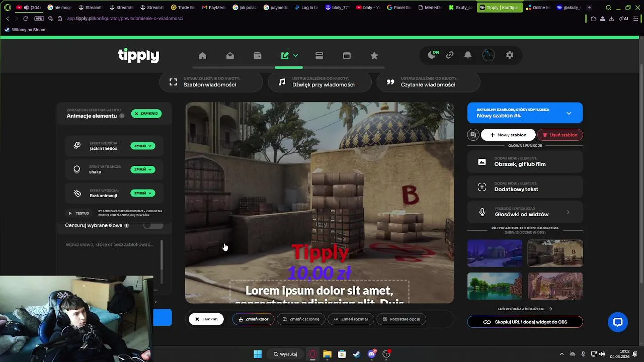
Task: Open Głosówki od widzów section
Action: [x=525, y=212]
